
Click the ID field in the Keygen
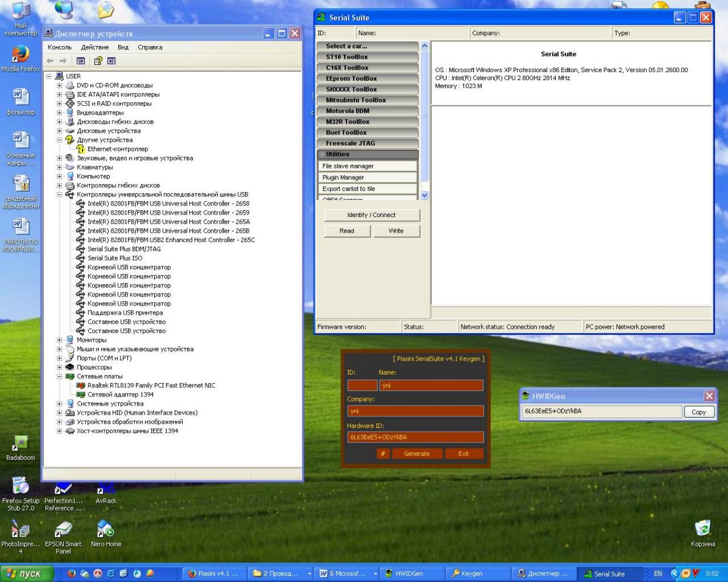tap(362, 386)
